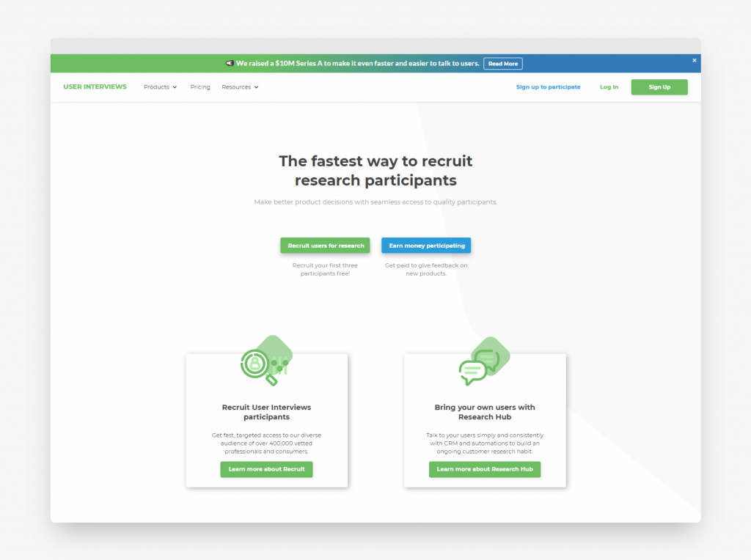Click the chat bubbles Research Hub icon
Viewport: 751px width, 560px height.
point(484,361)
